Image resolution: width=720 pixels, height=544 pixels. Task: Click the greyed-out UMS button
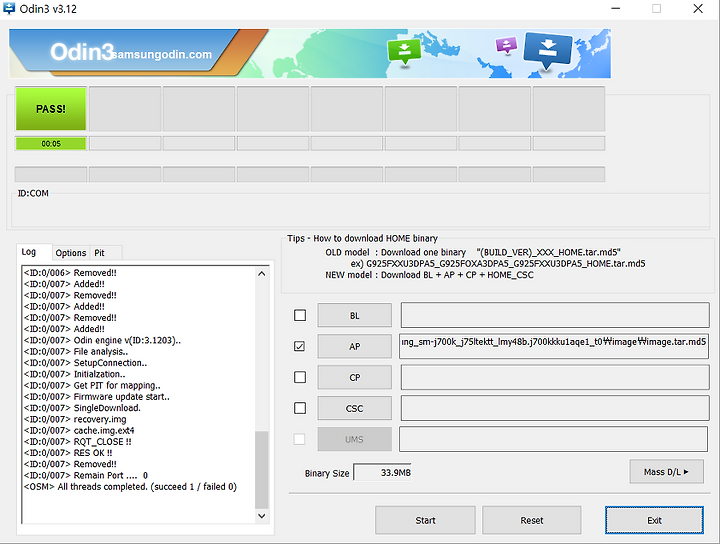(354, 439)
